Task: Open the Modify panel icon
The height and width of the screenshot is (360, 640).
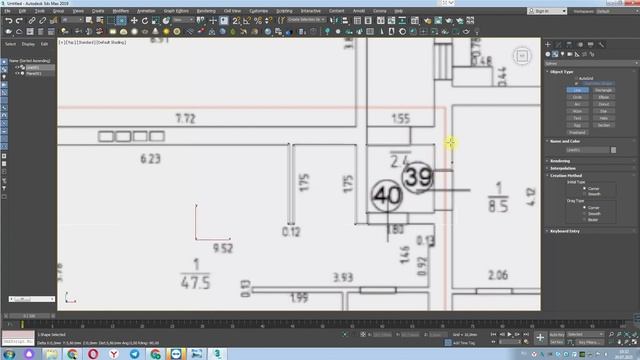Action: point(558,44)
